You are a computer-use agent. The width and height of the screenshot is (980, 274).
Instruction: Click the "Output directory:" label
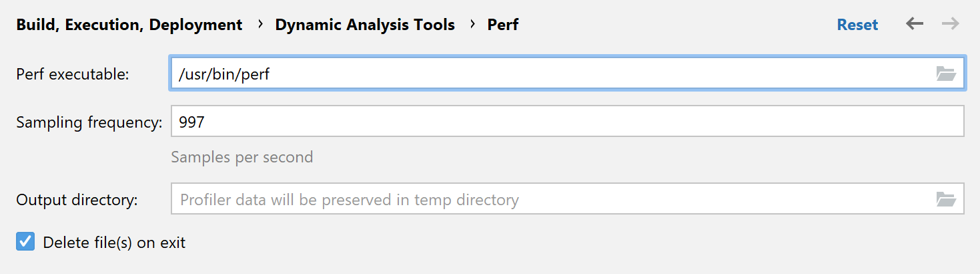point(77,199)
